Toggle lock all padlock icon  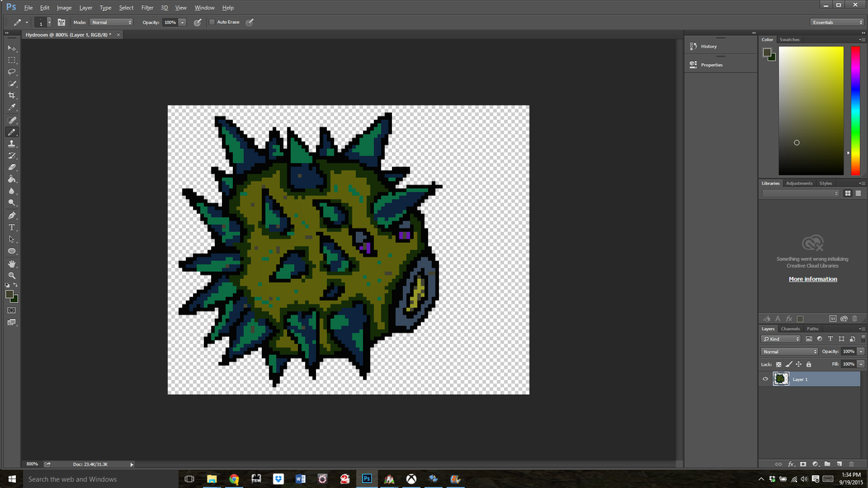coord(809,364)
